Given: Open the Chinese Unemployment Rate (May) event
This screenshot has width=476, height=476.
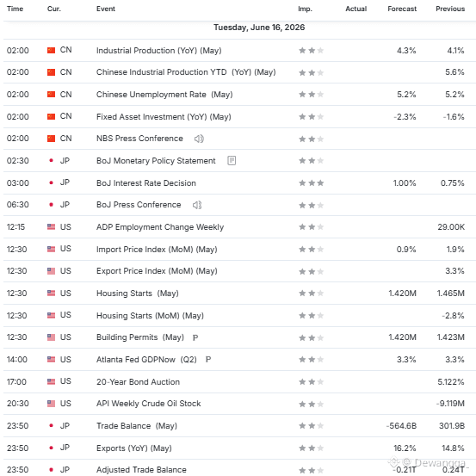Looking at the screenshot, I should tap(164, 95).
